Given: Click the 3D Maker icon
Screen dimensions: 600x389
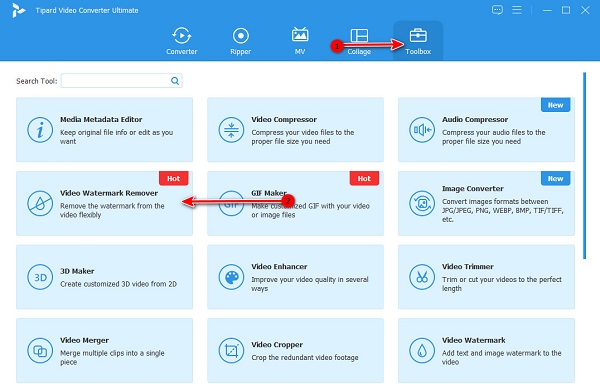Looking at the screenshot, I should [40, 277].
